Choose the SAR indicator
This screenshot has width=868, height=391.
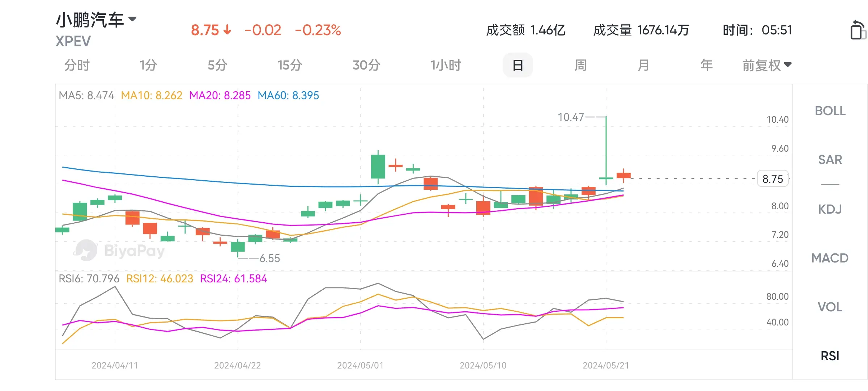click(x=830, y=160)
